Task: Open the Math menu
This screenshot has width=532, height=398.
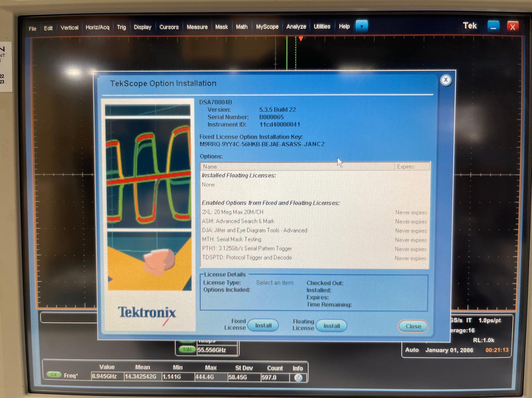Action: coord(241,27)
